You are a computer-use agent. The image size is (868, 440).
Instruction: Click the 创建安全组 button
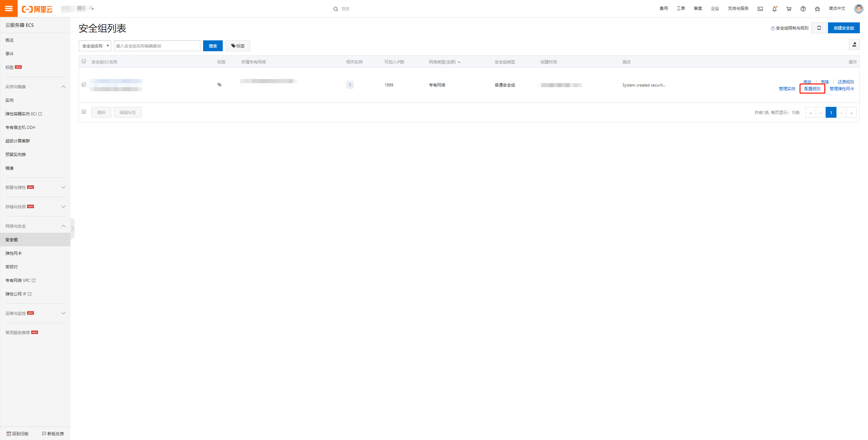(843, 28)
